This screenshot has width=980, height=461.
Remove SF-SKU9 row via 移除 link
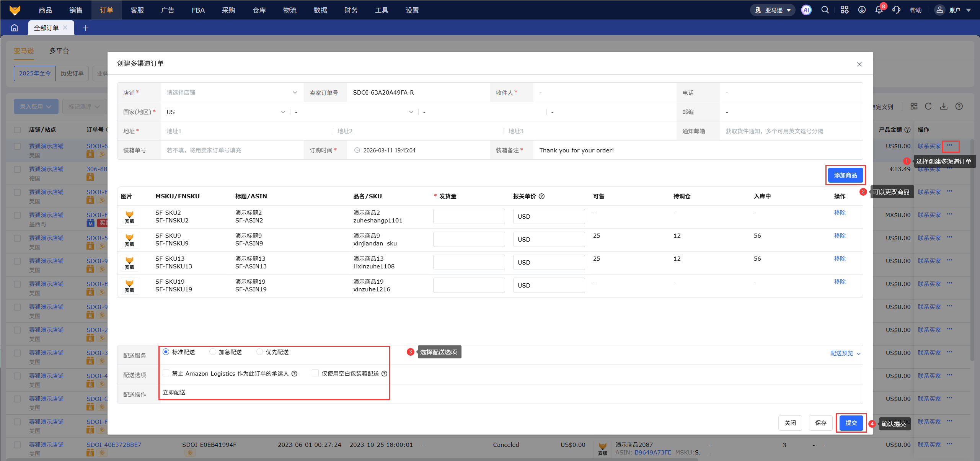click(840, 236)
